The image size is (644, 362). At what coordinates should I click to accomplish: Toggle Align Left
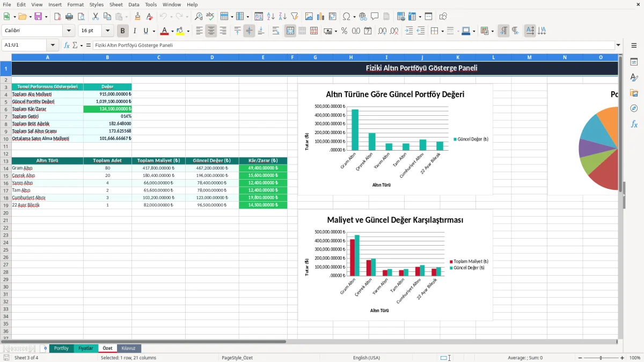[x=200, y=31]
